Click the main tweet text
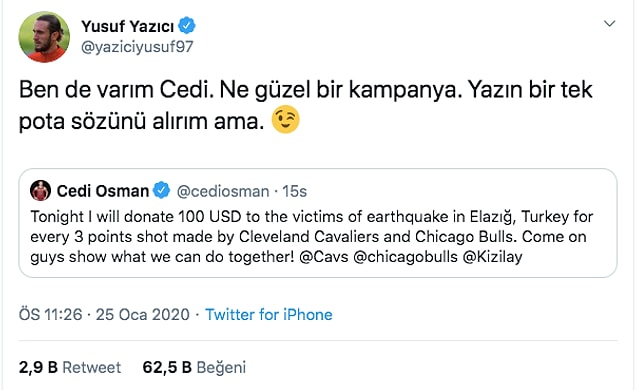Image resolution: width=635 pixels, height=390 pixels. [306, 105]
